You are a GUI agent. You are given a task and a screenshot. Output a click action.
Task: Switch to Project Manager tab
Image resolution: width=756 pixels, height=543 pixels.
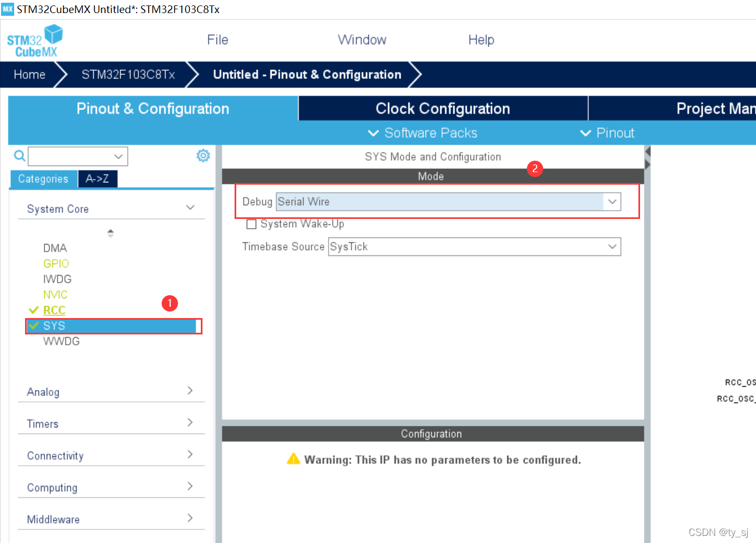(673, 108)
